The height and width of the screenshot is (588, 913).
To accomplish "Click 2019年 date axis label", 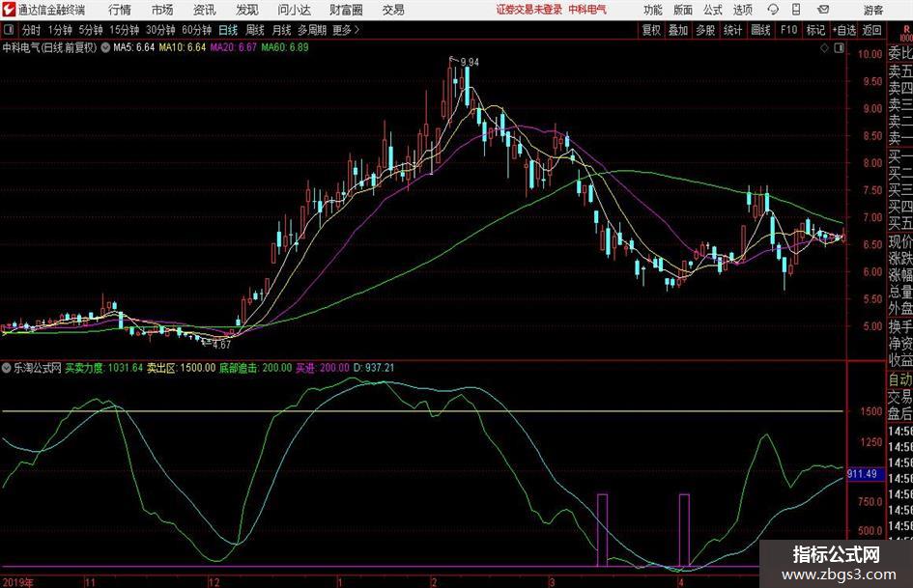I will point(18,582).
